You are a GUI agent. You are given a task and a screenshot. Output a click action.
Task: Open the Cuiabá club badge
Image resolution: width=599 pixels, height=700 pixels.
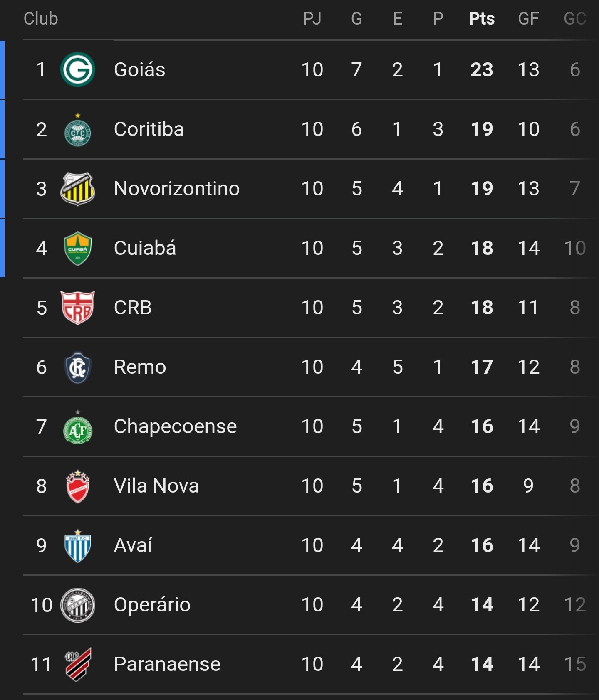click(x=78, y=248)
